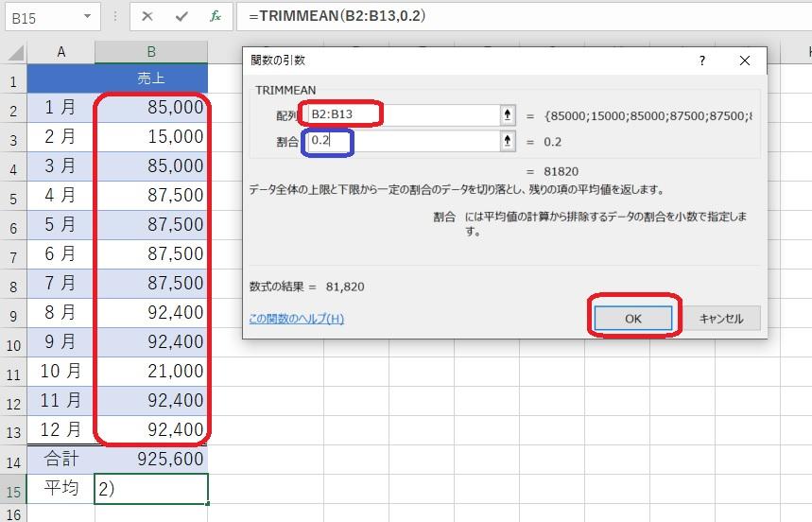Select cell with 3 月

click(61, 166)
